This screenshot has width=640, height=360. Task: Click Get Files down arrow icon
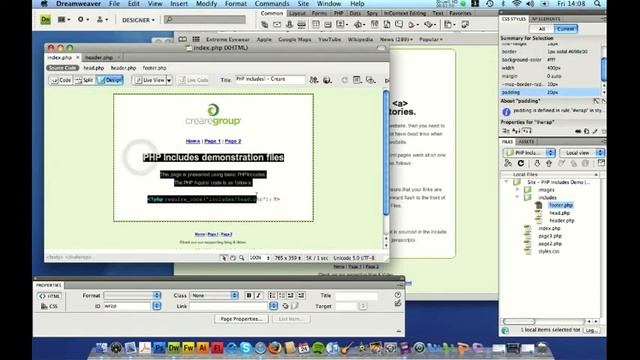[x=537, y=163]
